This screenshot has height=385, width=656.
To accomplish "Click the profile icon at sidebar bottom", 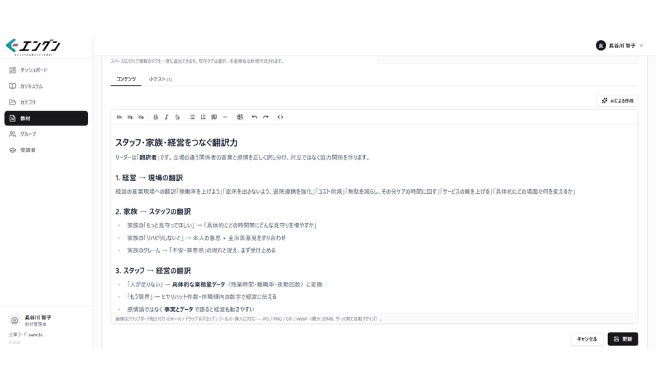I will pos(14,321).
